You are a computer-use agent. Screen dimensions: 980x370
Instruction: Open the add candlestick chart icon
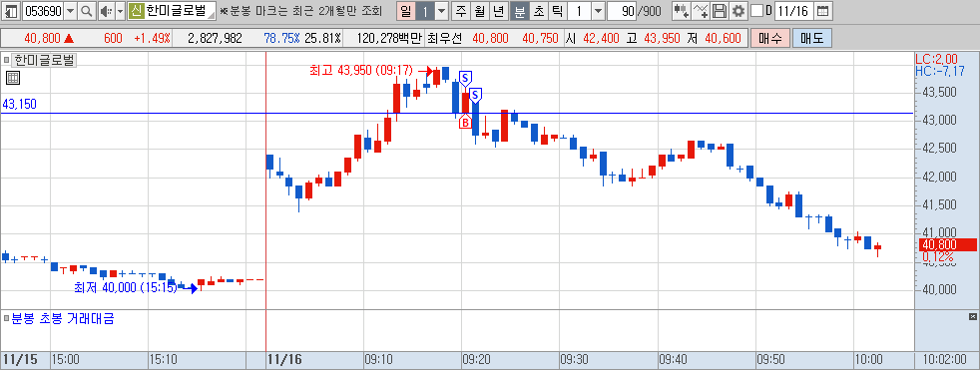tap(682, 11)
